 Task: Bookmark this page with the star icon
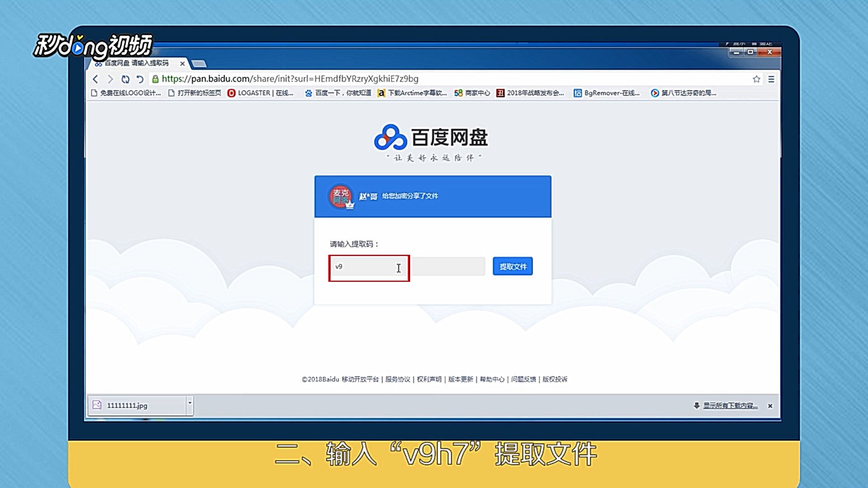coord(756,79)
